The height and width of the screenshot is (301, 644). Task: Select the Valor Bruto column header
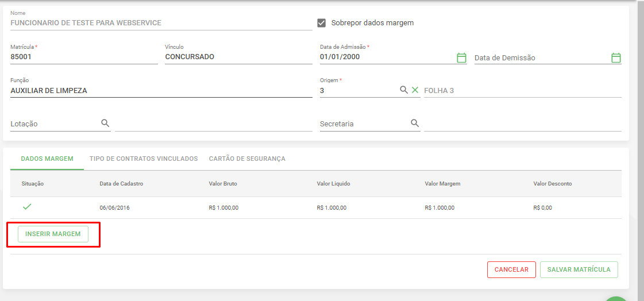point(223,184)
